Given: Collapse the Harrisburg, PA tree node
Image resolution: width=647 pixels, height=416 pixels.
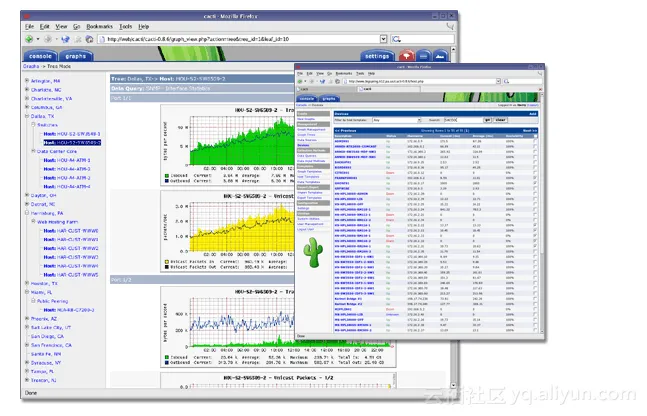Looking at the screenshot, I should pyautogui.click(x=27, y=213).
